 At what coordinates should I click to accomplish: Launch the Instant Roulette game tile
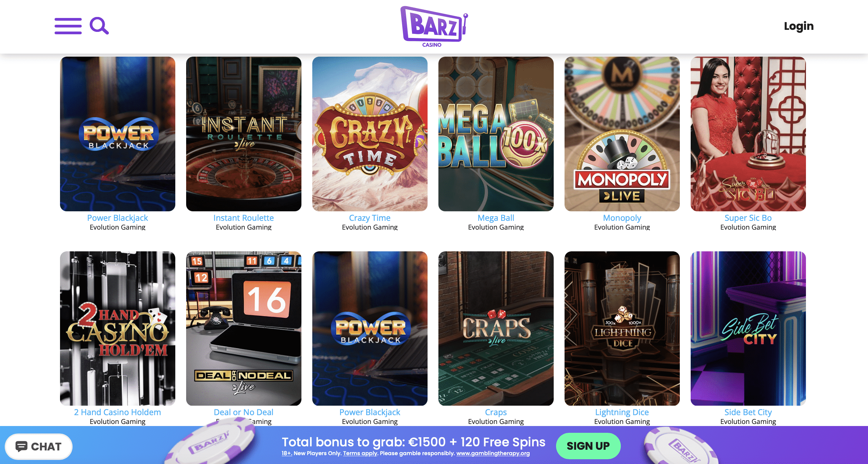click(243, 134)
